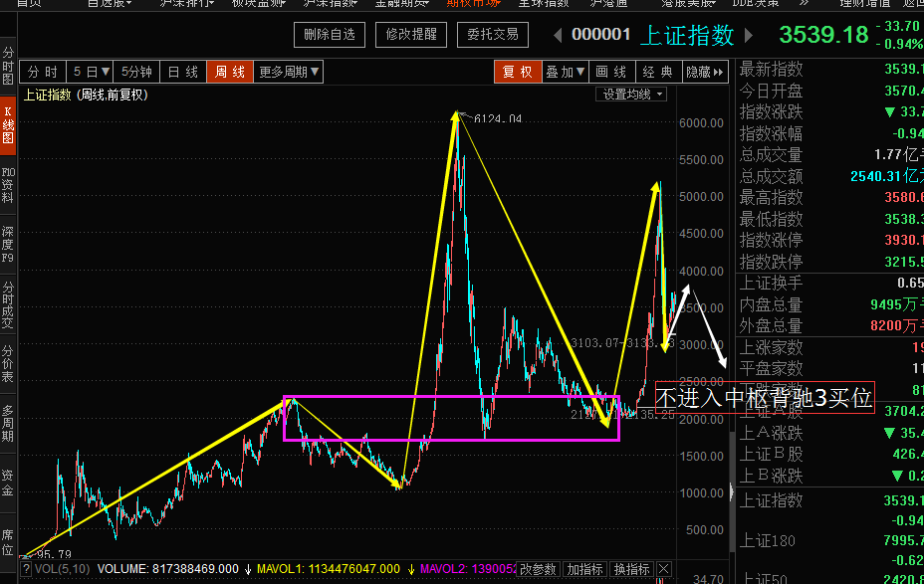Click the VOL indicator help question mark
This screenshot has height=584, width=924.
pyautogui.click(x=26, y=569)
